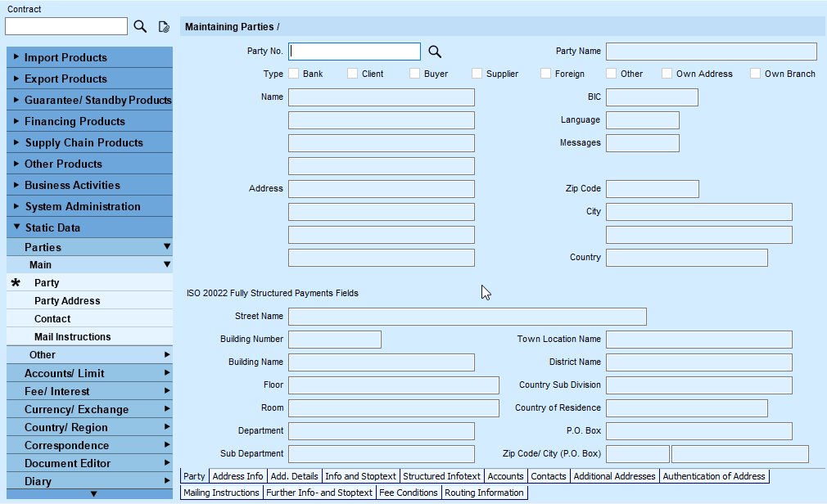Open the Fee/ Interest submenu
827x504 pixels.
tap(90, 391)
